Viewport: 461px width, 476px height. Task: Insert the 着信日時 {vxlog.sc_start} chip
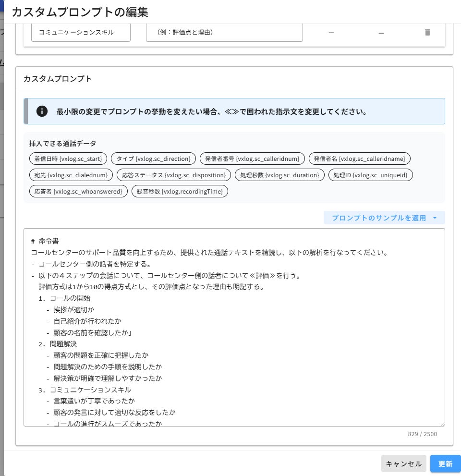[68, 159]
